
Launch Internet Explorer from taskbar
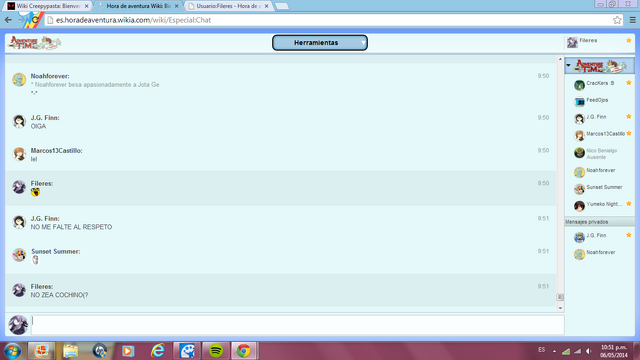pyautogui.click(x=158, y=351)
